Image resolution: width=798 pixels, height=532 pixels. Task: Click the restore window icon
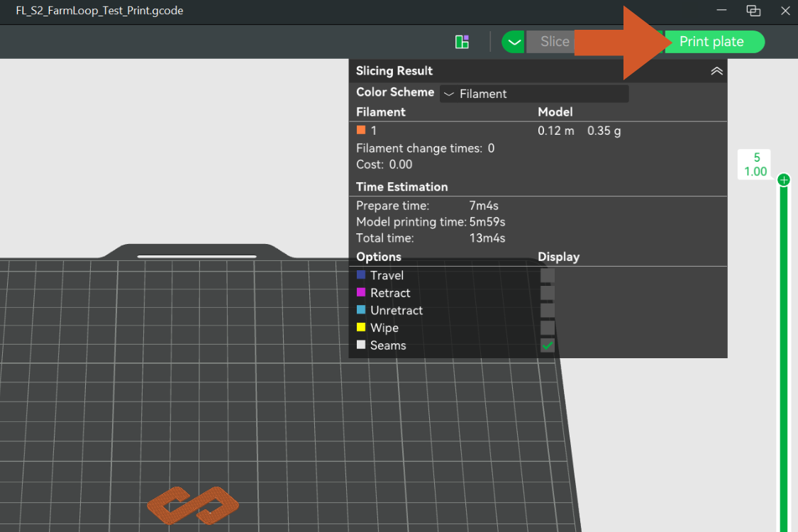coord(753,10)
